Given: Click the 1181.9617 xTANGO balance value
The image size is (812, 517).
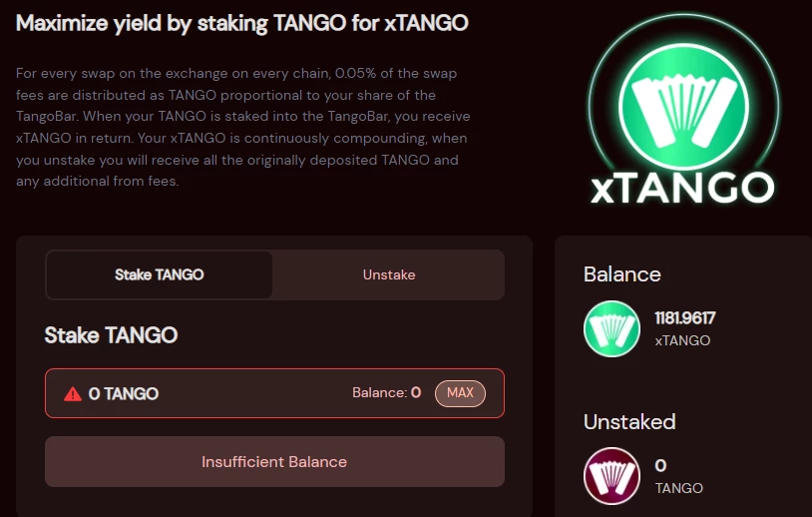Looking at the screenshot, I should pos(684,318).
